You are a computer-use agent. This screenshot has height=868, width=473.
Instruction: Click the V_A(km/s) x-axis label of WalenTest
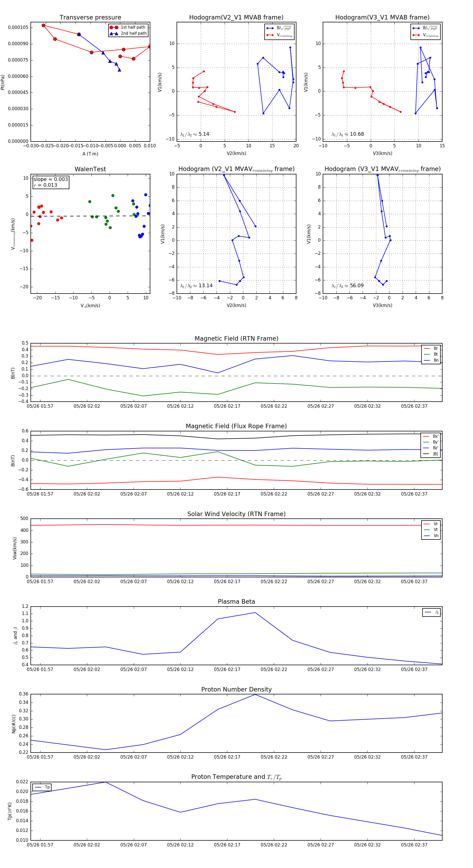pos(90,306)
